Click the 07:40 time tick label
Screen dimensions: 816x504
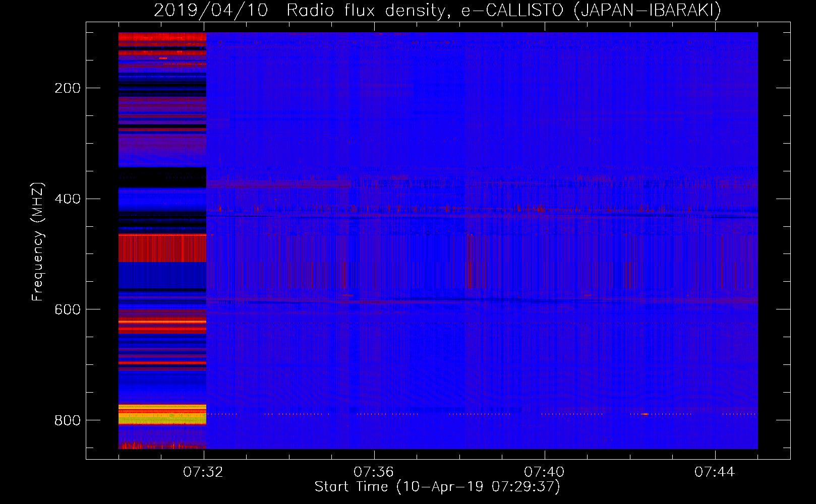click(544, 472)
